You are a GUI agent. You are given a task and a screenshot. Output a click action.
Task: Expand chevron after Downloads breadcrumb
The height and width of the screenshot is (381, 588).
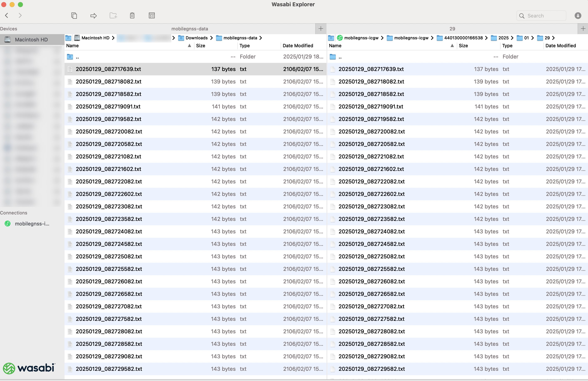212,38
